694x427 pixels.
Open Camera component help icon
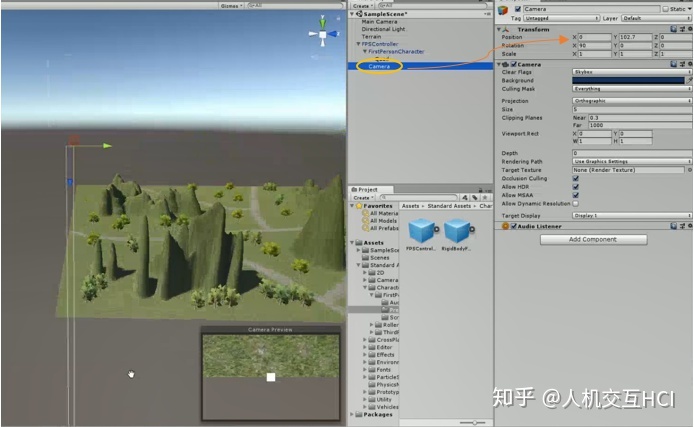coord(674,64)
